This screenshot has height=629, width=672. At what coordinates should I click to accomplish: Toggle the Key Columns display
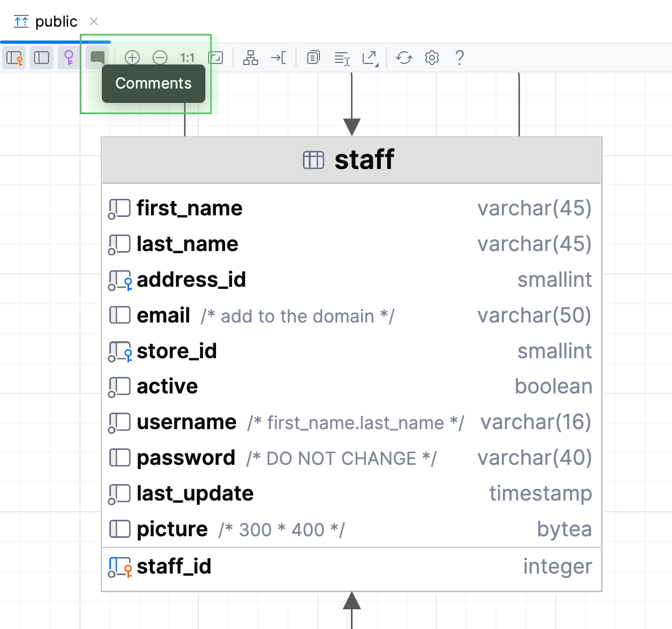(x=13, y=58)
